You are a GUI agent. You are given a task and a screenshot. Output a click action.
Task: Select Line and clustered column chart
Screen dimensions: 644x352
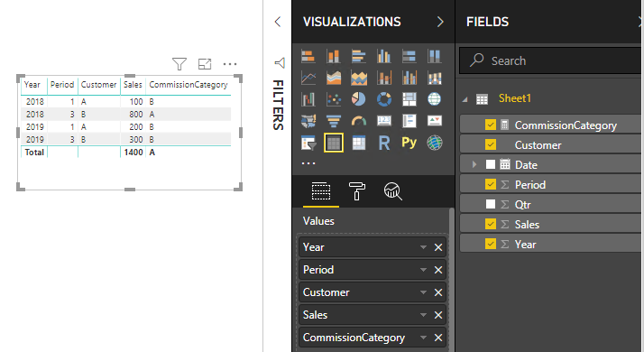tap(409, 78)
